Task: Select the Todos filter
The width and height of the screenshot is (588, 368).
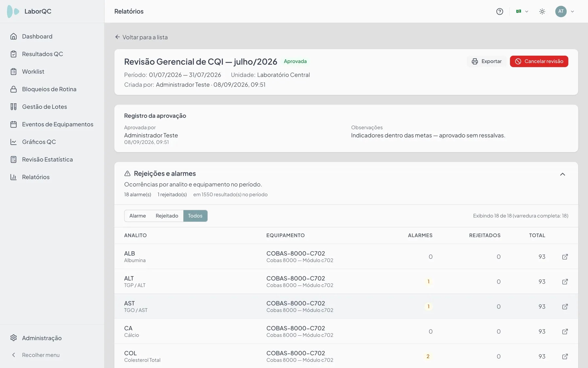Action: [195, 216]
